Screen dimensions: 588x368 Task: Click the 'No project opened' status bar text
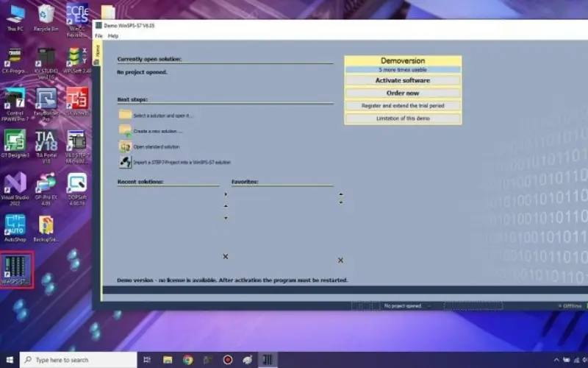pyautogui.click(x=403, y=306)
